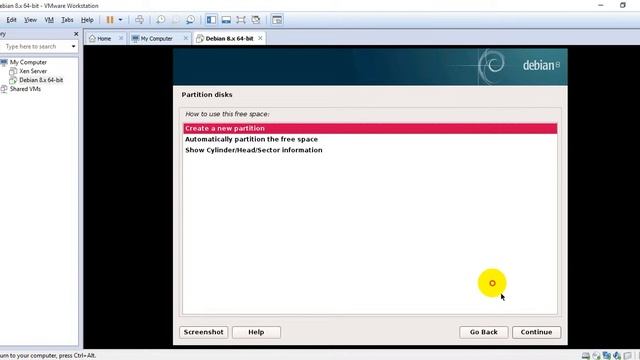Viewport: 640px width, 360px height.
Task: Open the library search dropdown arrow
Action: [73, 47]
